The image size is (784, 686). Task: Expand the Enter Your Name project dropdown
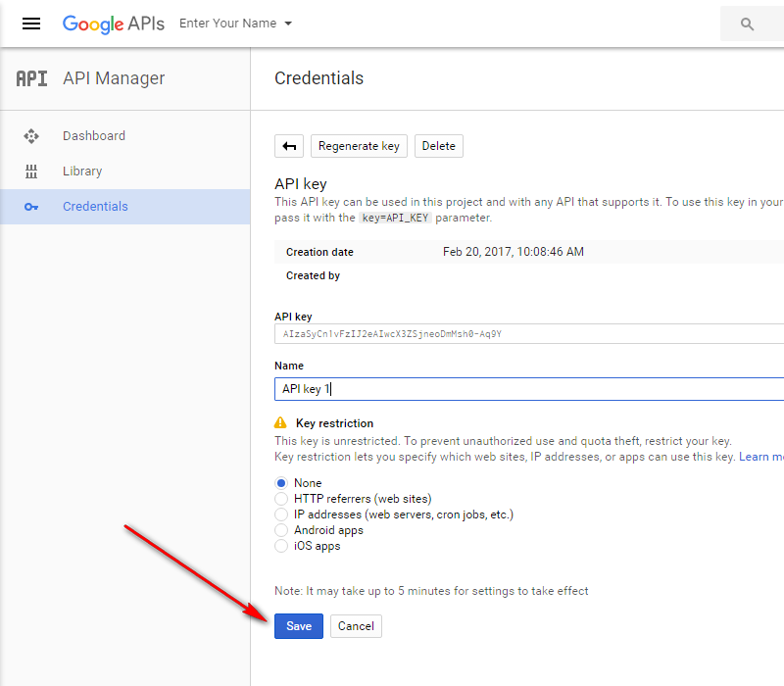(235, 24)
